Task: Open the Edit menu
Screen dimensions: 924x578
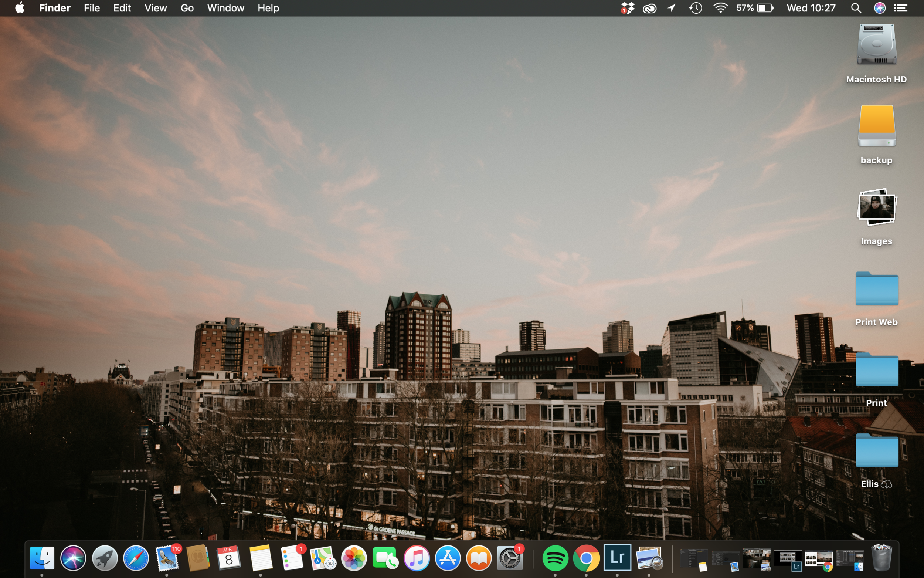Action: tap(122, 8)
